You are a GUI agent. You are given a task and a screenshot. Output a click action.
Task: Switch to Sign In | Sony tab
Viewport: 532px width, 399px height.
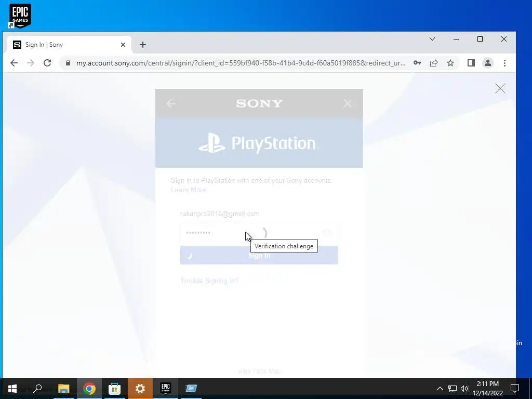pyautogui.click(x=69, y=45)
